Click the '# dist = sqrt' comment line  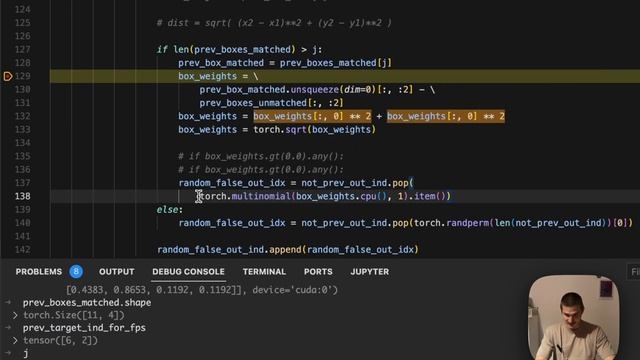[x=274, y=23]
